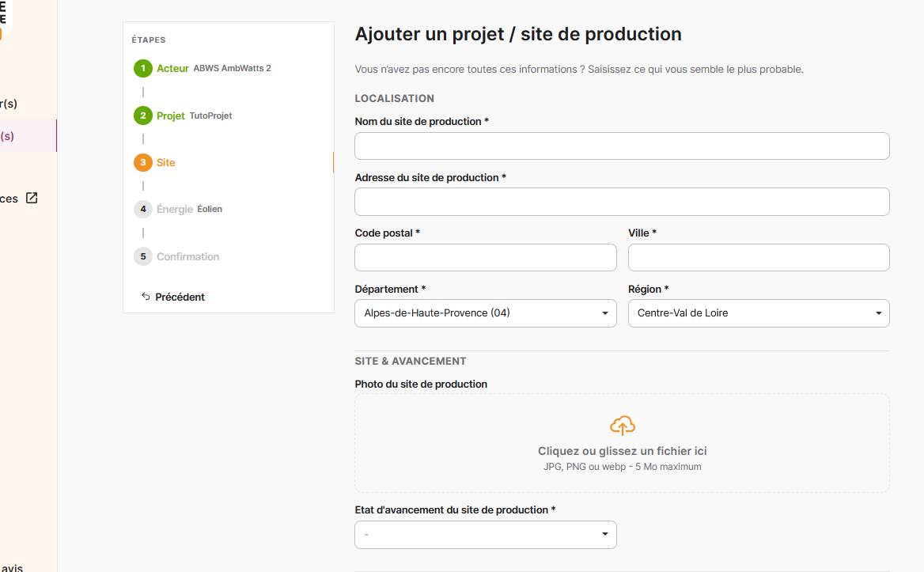Go to the Acteur step
Screen dimensions: 924x572
[172, 68]
